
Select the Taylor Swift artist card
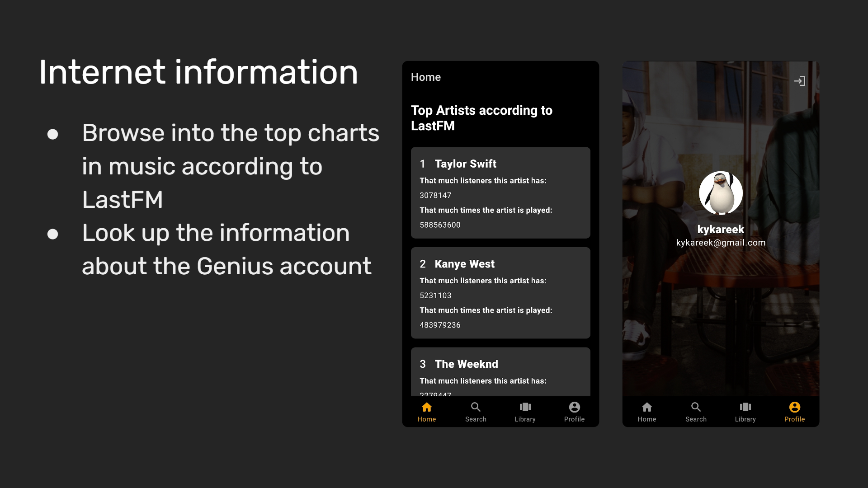coord(500,193)
